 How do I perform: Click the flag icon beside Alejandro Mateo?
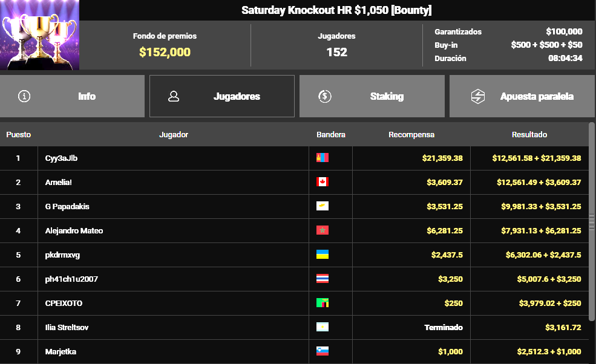pyautogui.click(x=323, y=231)
